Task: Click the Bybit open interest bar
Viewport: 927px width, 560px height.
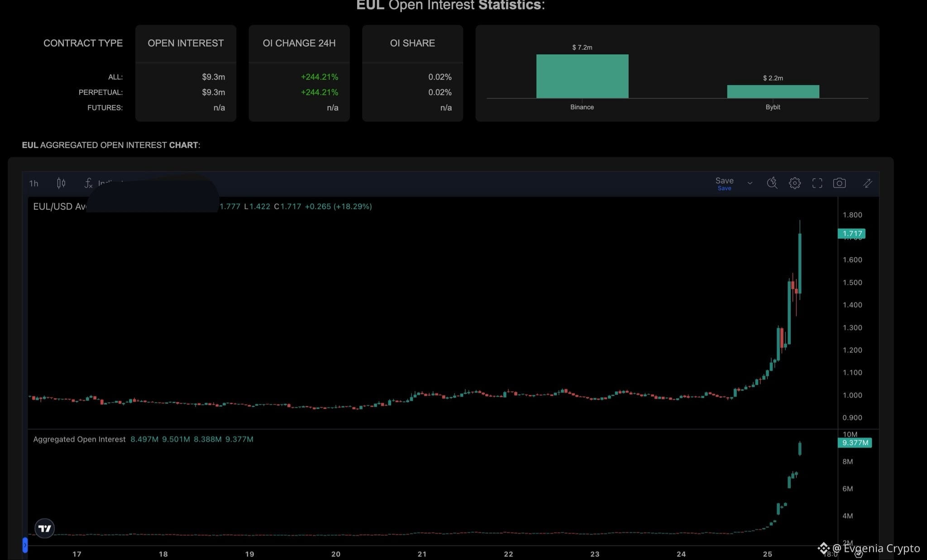Action: click(x=773, y=91)
